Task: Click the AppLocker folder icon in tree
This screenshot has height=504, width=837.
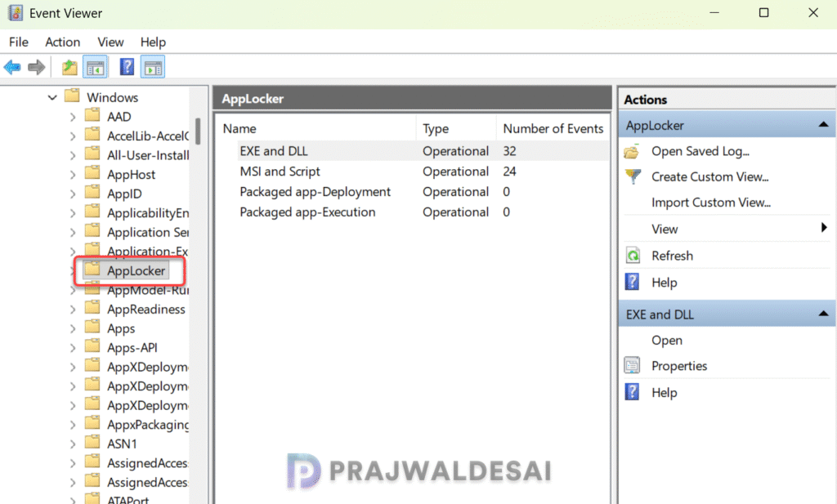Action: pyautogui.click(x=92, y=270)
